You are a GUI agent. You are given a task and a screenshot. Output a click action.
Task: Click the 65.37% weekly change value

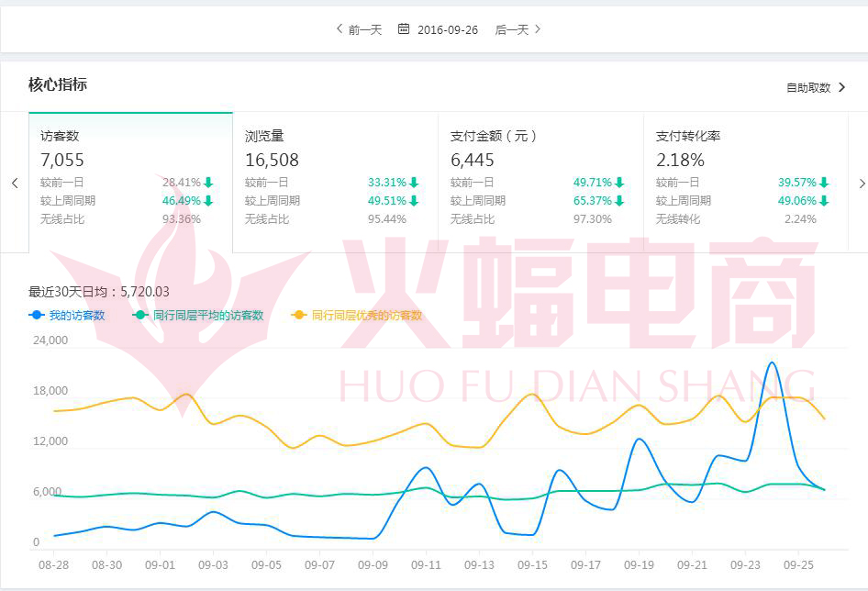click(593, 200)
